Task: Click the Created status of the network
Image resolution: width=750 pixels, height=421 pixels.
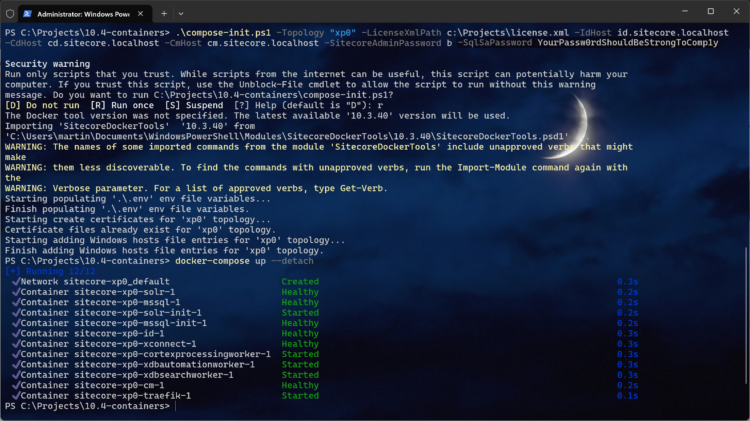Action: point(300,282)
